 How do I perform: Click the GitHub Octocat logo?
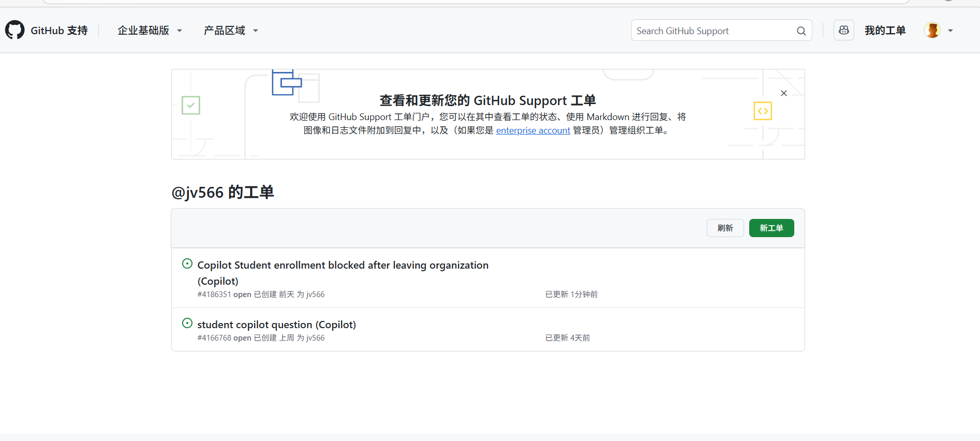tap(15, 30)
